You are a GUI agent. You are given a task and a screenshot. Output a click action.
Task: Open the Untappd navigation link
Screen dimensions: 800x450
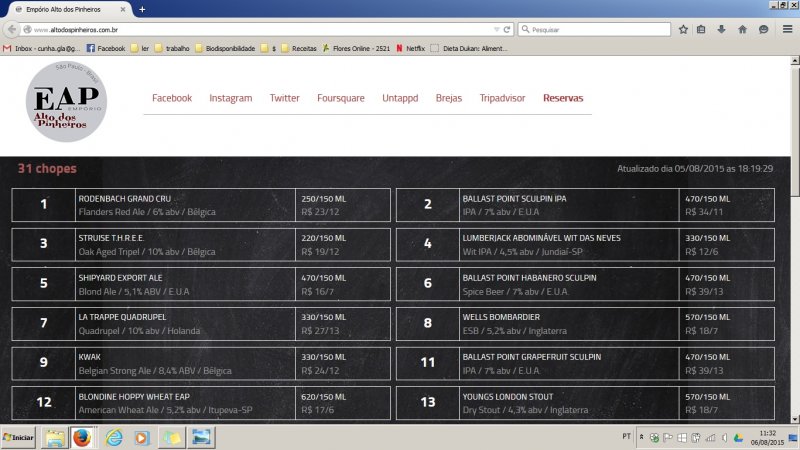click(x=400, y=98)
